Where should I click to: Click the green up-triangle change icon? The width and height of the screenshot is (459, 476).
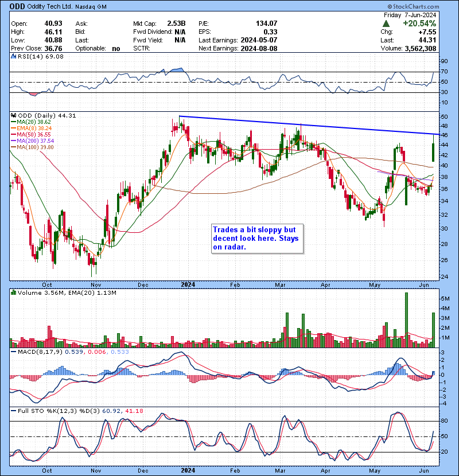(386, 24)
